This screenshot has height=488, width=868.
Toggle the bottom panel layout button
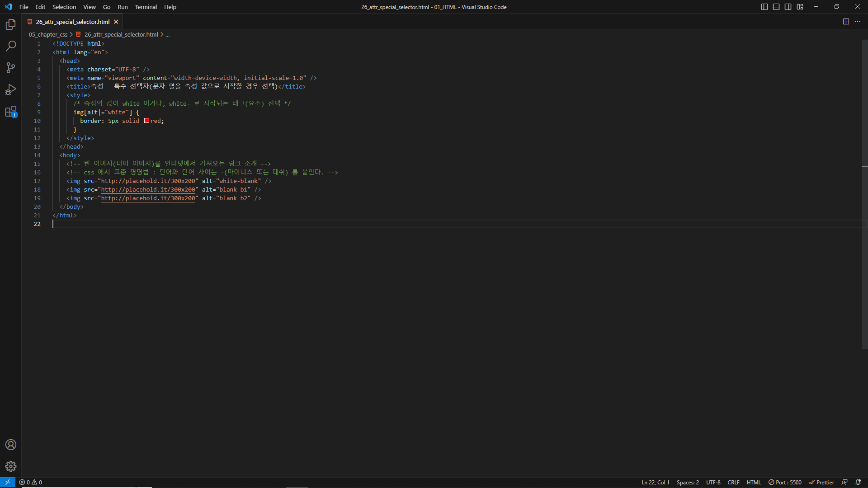[x=776, y=7]
